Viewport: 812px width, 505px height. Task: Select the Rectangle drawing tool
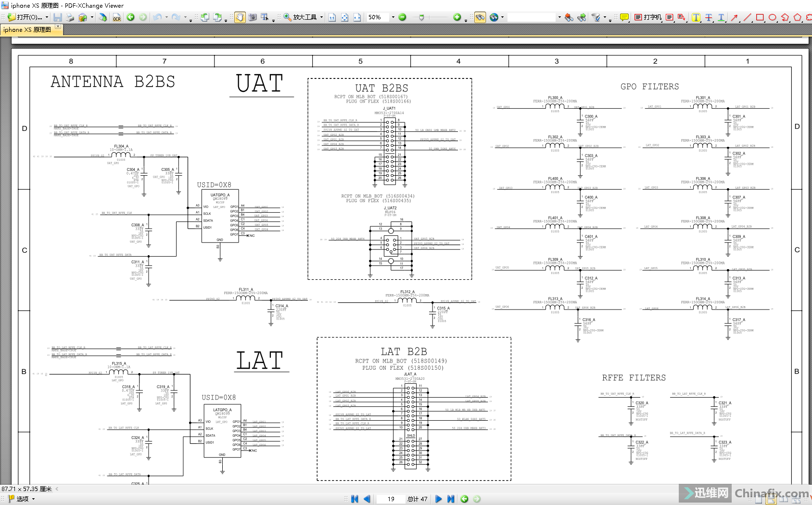click(760, 17)
